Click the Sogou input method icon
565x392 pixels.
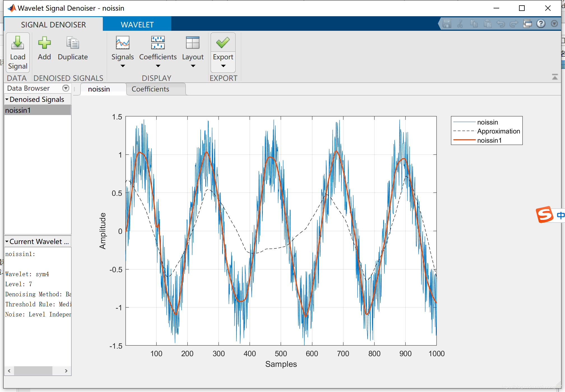pos(545,215)
